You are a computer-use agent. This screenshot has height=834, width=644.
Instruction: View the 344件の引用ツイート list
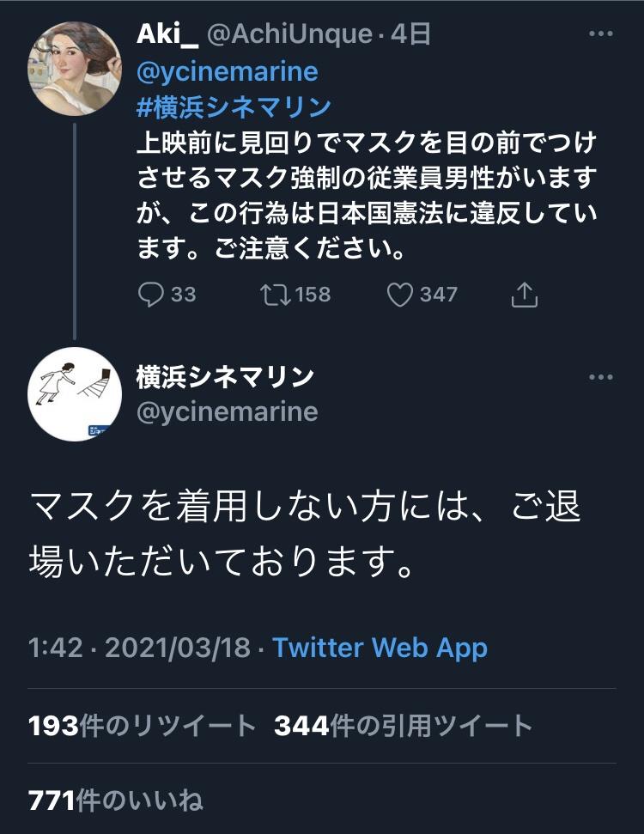(x=403, y=726)
